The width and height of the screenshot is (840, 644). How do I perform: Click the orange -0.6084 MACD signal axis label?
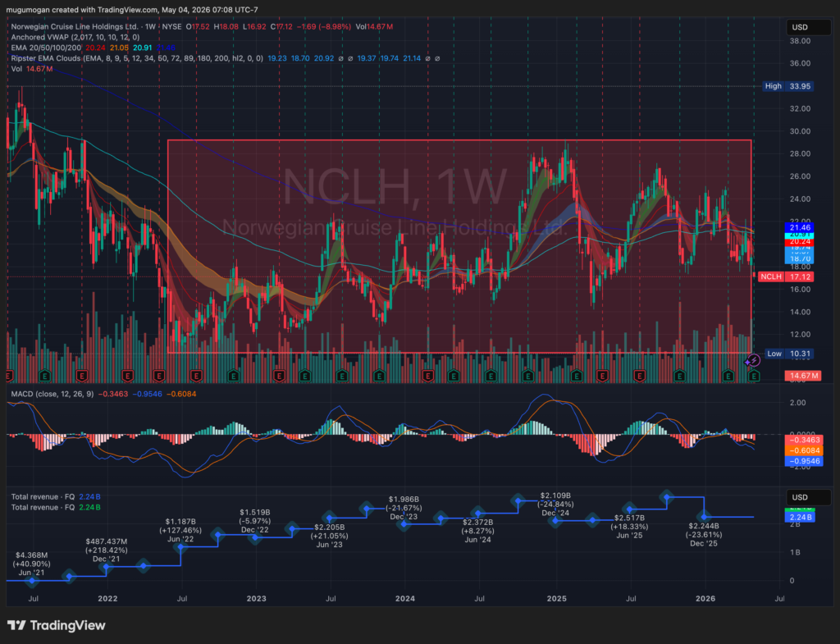click(804, 450)
